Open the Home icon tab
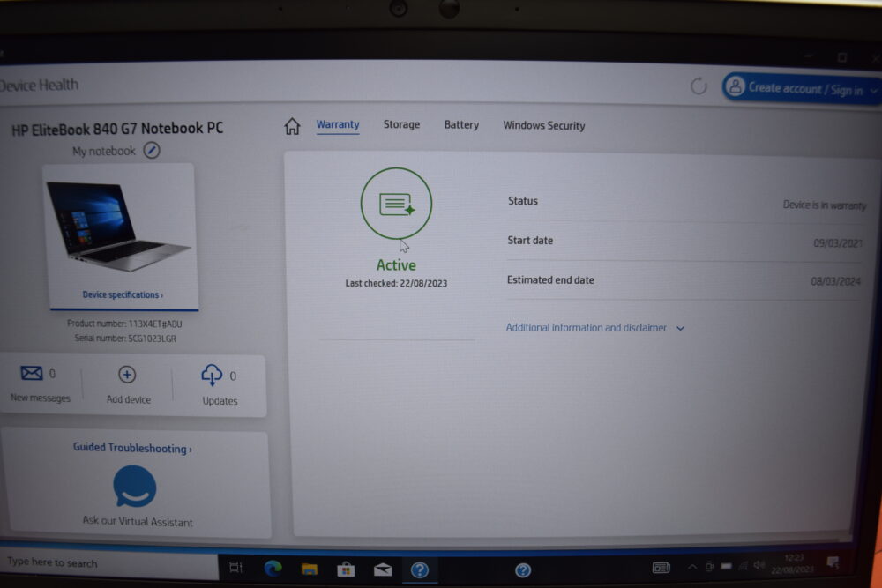Viewport: 882px width, 588px height. click(x=292, y=126)
